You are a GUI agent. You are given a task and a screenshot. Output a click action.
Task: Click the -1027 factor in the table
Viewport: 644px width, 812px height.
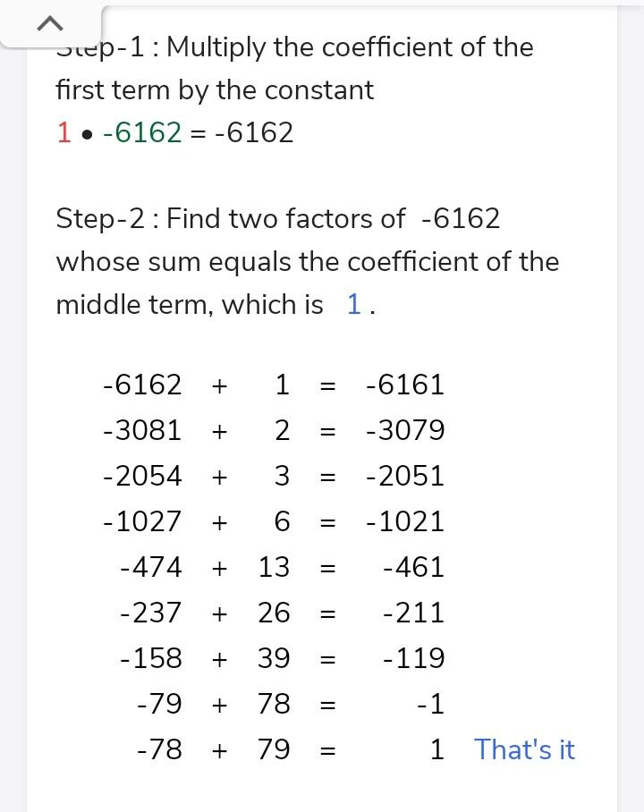click(142, 521)
